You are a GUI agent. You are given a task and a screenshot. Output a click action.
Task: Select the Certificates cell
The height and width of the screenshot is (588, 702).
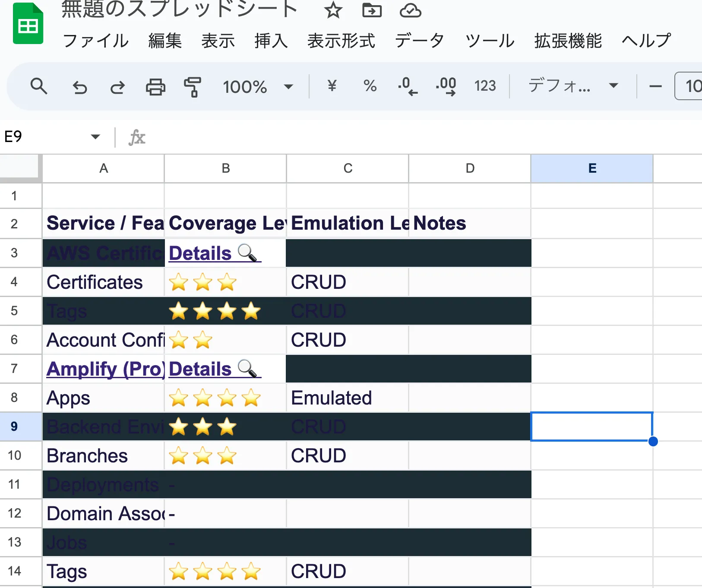(104, 282)
